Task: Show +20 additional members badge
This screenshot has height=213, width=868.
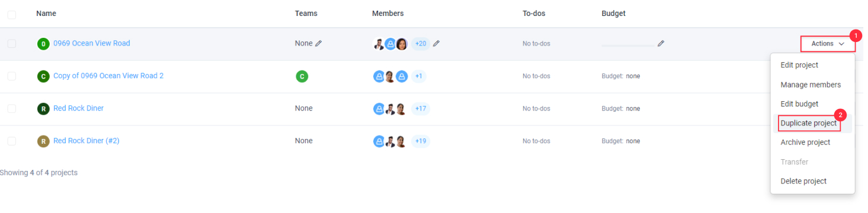Action: (421, 43)
